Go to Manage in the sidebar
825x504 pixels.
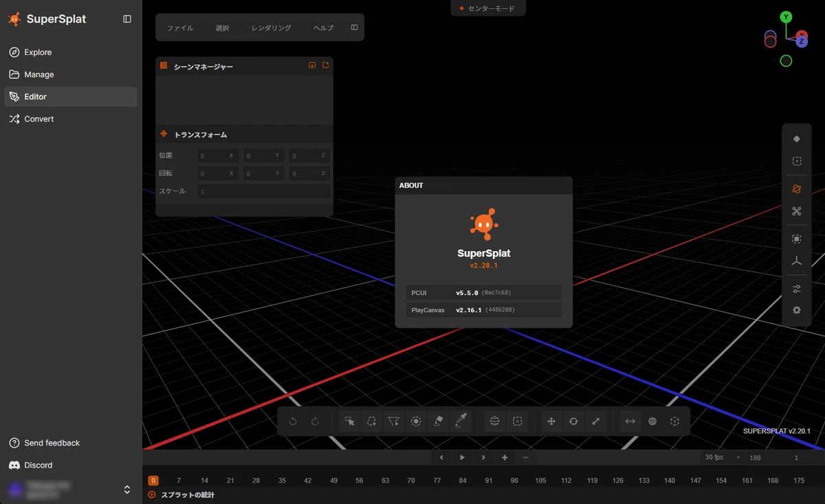(x=71, y=74)
